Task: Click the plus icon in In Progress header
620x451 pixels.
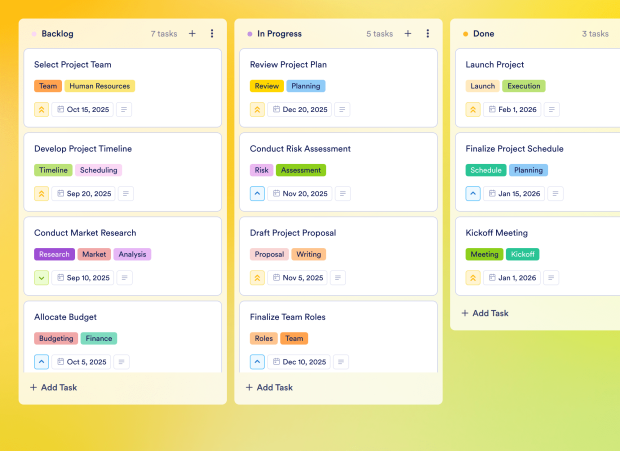Action: click(x=408, y=34)
